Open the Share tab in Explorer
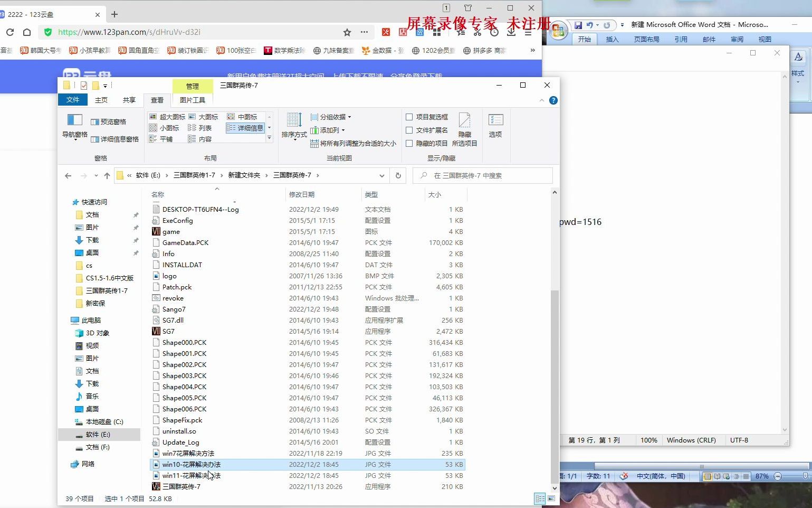The width and height of the screenshot is (812, 508). [129, 100]
